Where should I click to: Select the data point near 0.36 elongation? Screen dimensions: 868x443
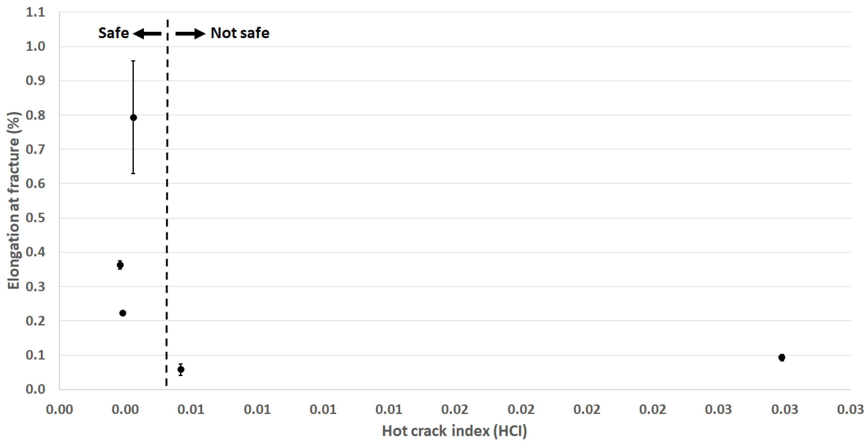120,265
